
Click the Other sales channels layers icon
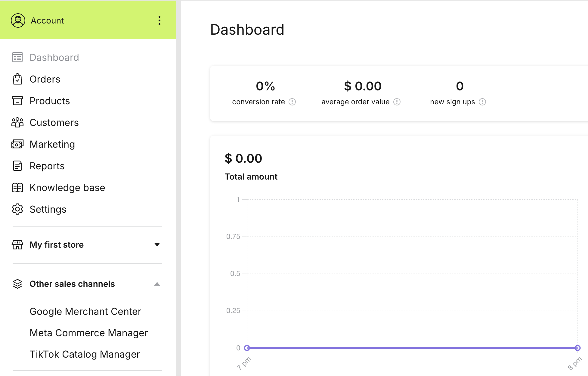pos(17,284)
